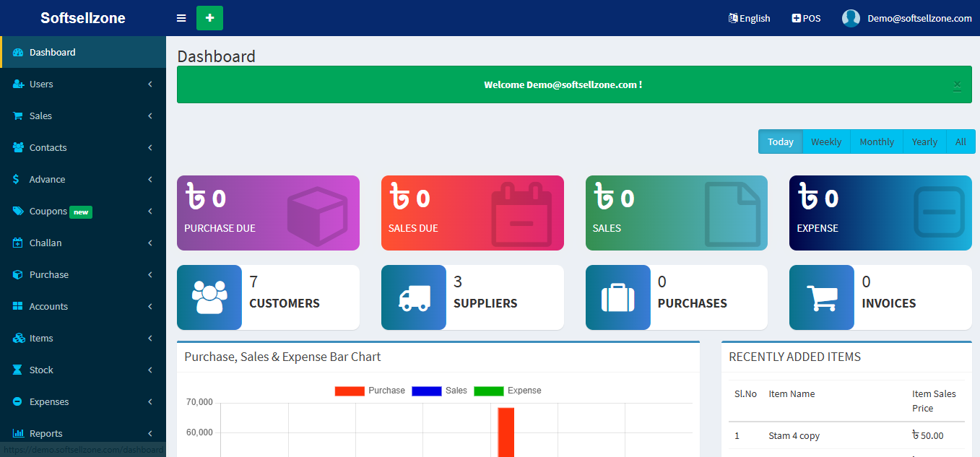This screenshot has height=457, width=980.
Task: Click the Customers group icon on the stat card
Action: 209,297
